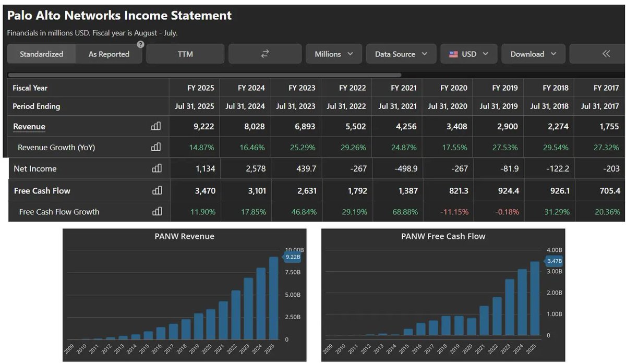Click the Period Ending header label
Viewport: 626px width, 364px height.
(37, 106)
